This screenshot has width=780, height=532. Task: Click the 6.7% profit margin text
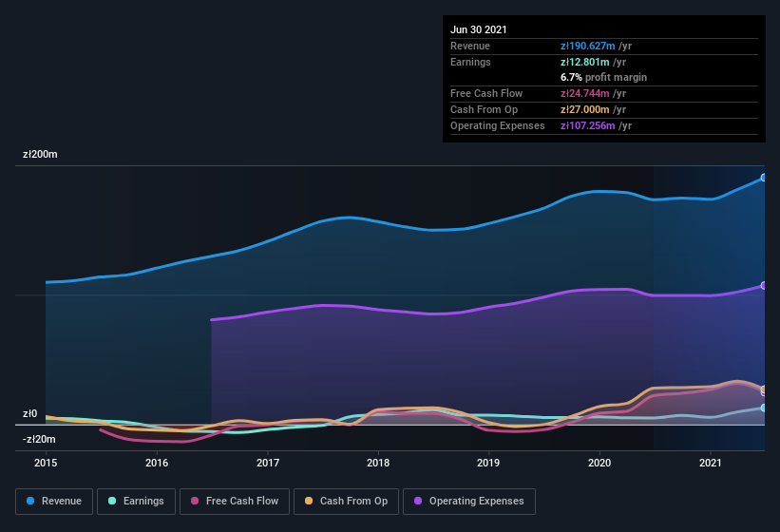coord(603,77)
